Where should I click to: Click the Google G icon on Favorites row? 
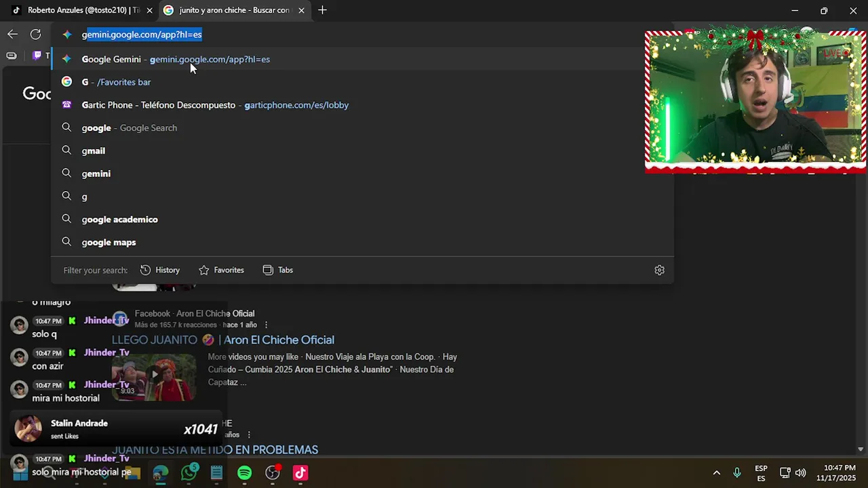click(66, 82)
